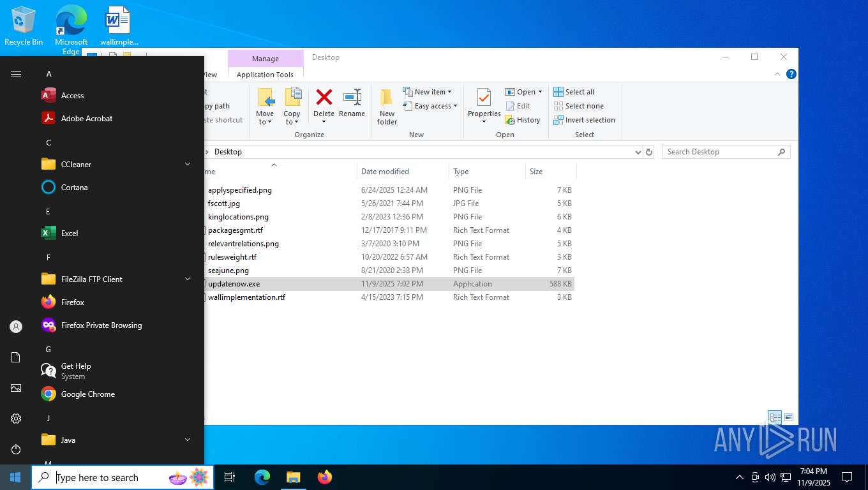Open Microsoft Edge from the taskbar
The height and width of the screenshot is (490, 868).
pyautogui.click(x=262, y=477)
